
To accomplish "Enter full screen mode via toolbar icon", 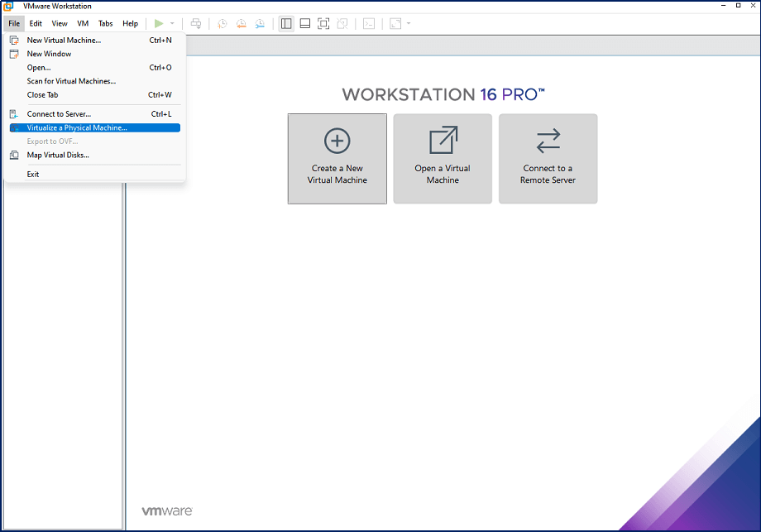I will tap(323, 24).
